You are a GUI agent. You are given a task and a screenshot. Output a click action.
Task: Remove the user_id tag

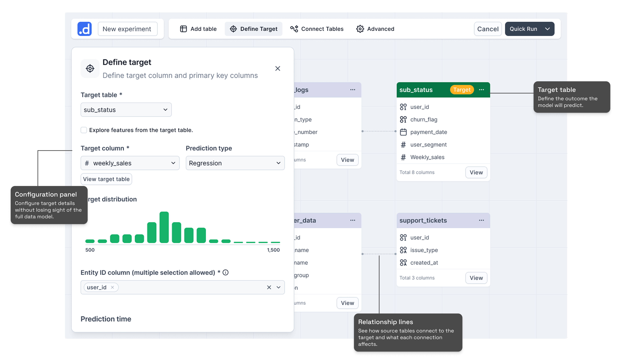point(112,287)
